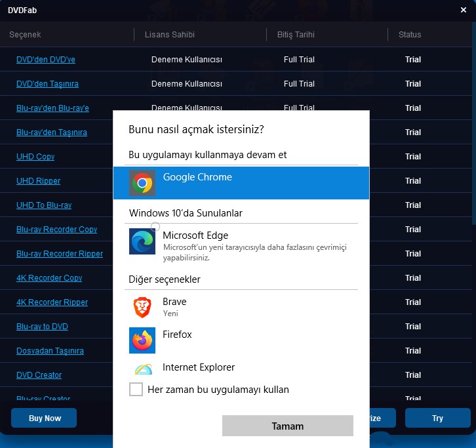Open the Blu-ray Recorder Copy link
Screen dimensions: 476x448
(x=57, y=230)
